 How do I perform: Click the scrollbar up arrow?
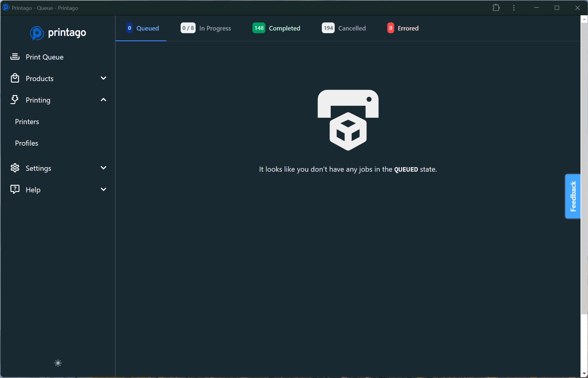click(584, 19)
